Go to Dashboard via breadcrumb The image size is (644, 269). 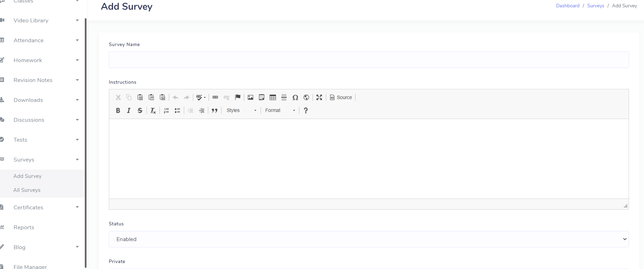568,6
